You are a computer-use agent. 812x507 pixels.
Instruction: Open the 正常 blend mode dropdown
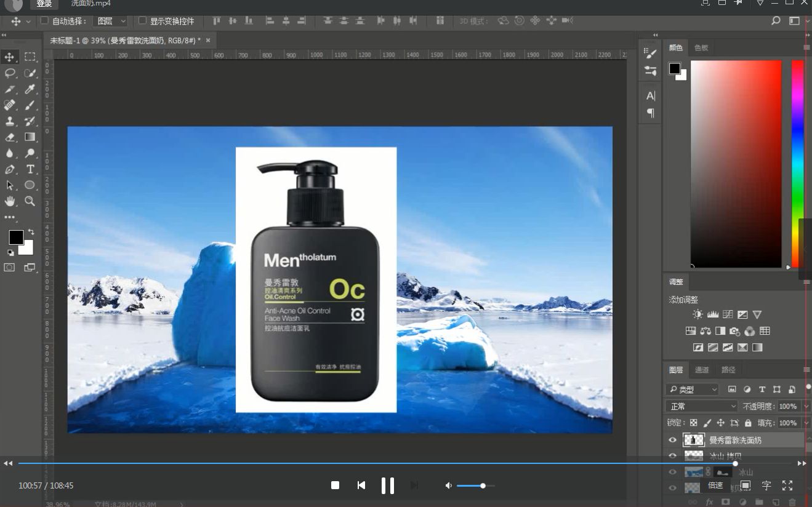pos(702,406)
